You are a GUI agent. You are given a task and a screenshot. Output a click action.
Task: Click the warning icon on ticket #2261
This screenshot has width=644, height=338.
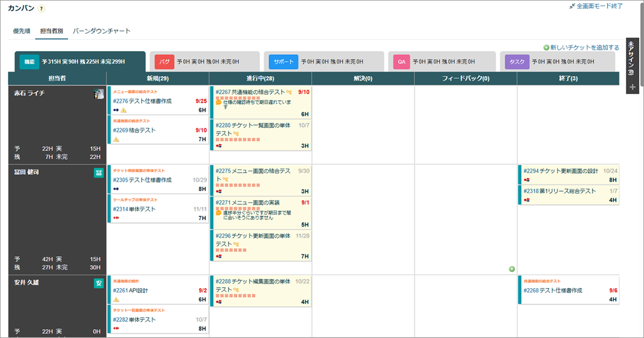pyautogui.click(x=116, y=299)
